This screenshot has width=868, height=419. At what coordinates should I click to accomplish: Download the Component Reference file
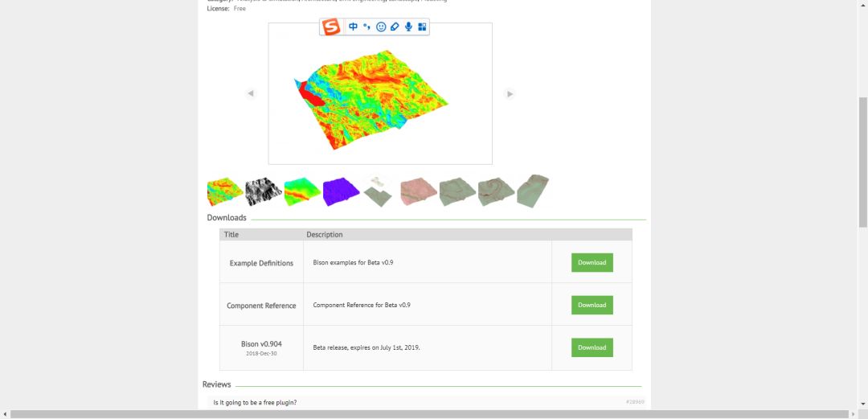(592, 305)
